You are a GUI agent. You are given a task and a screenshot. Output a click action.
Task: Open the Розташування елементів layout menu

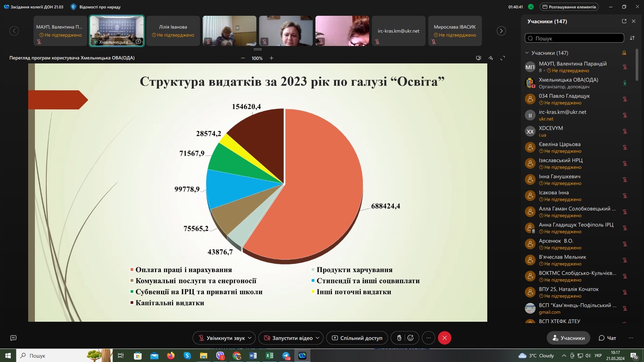point(569,7)
